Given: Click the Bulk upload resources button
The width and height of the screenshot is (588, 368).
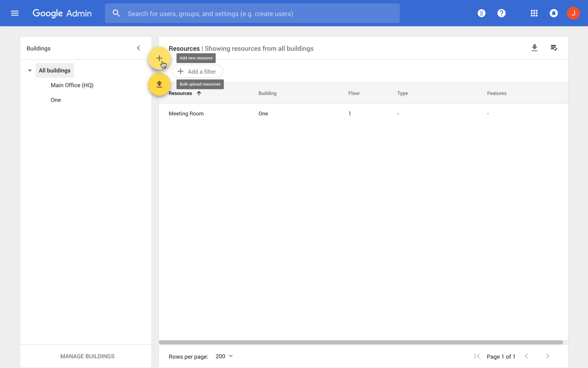Looking at the screenshot, I should coord(159,84).
